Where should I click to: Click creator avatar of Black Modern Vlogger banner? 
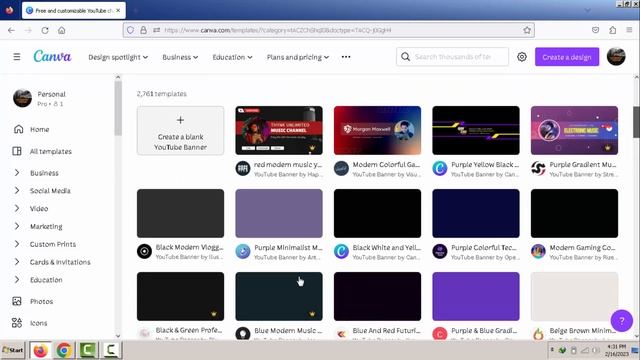coord(144,251)
